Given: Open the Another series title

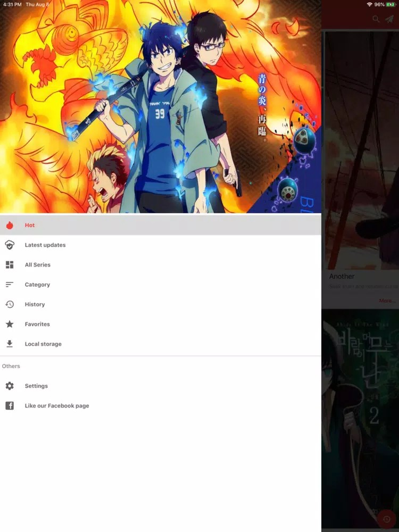Looking at the screenshot, I should (x=342, y=276).
